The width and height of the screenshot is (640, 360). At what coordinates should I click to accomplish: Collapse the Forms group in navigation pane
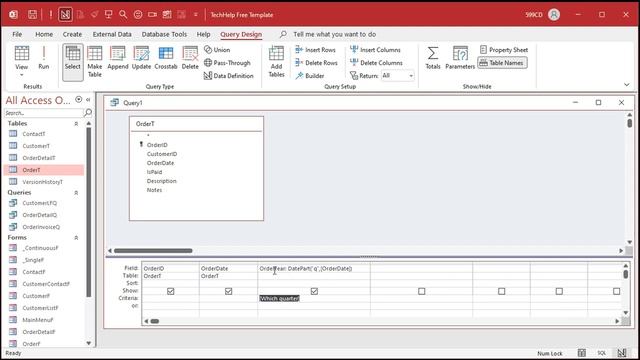click(x=76, y=238)
